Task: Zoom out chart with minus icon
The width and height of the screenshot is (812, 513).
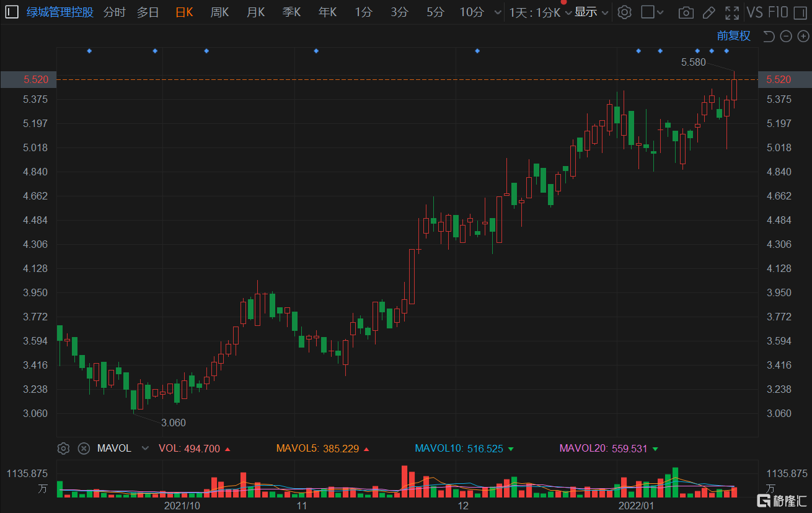Action: [786, 36]
